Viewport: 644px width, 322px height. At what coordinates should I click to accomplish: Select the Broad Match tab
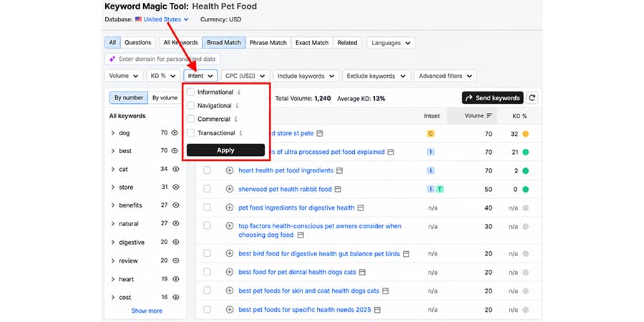click(224, 43)
